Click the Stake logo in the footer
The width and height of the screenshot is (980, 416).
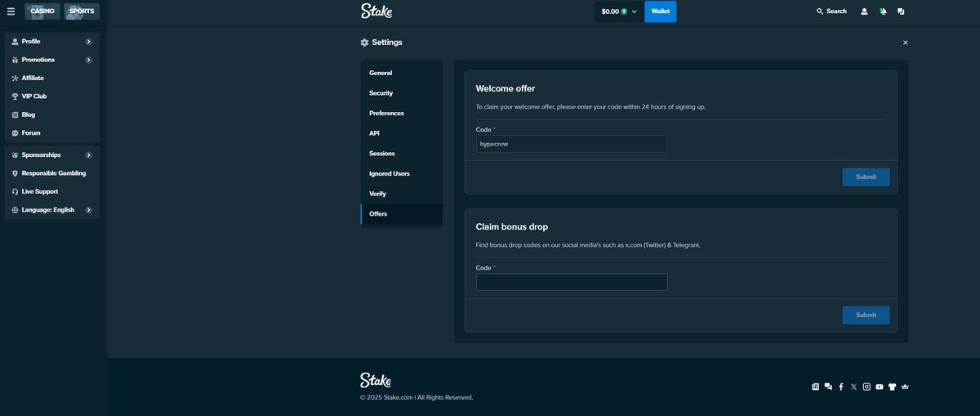pos(376,380)
